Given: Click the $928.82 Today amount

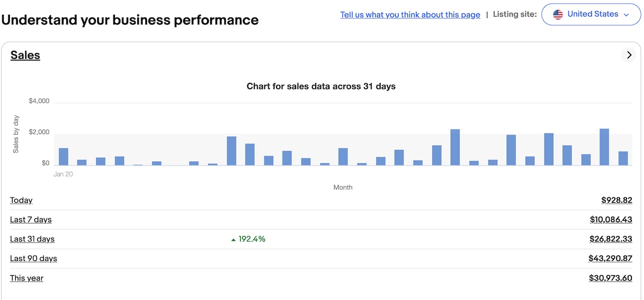Looking at the screenshot, I should click(617, 200).
